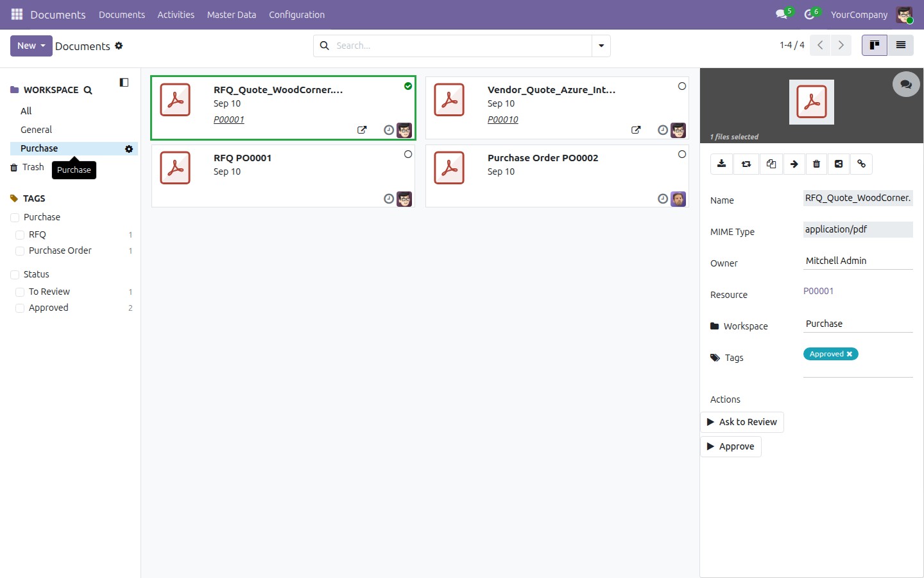This screenshot has height=578, width=924.
Task: Open chatter bubble in preview panel
Action: [x=906, y=84]
